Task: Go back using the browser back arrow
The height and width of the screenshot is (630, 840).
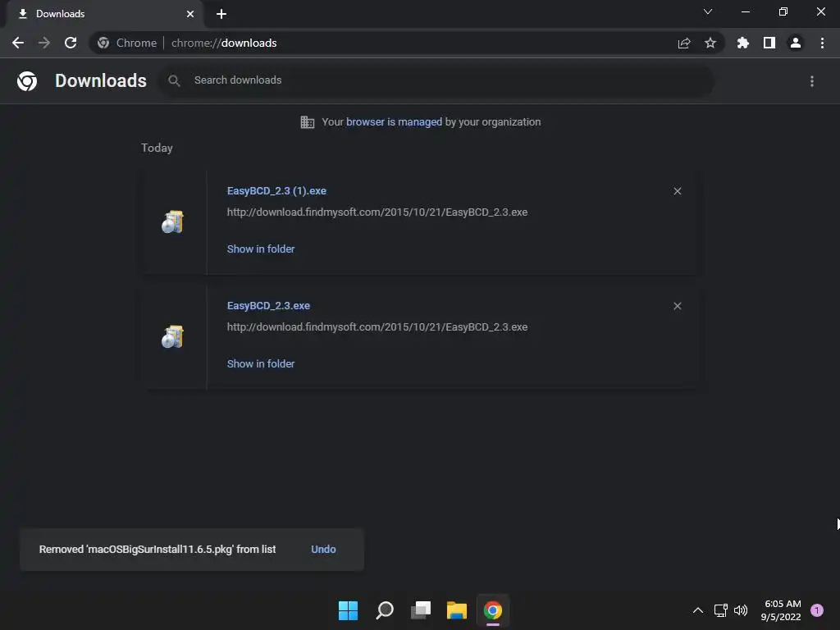Action: click(x=18, y=43)
